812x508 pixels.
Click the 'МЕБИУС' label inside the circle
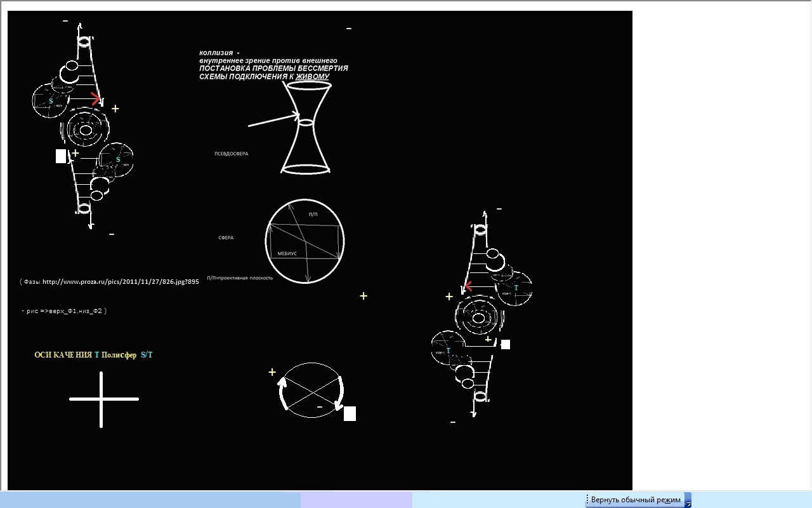click(287, 253)
